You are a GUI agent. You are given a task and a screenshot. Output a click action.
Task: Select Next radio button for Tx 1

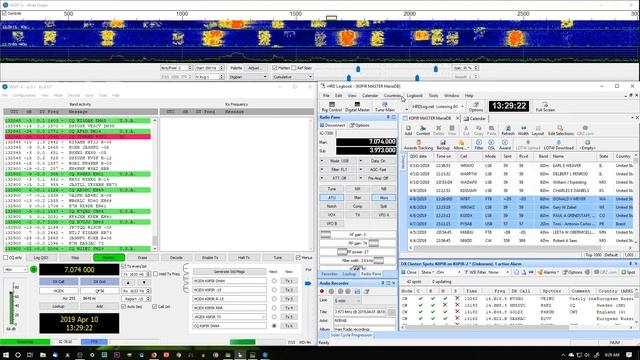tap(274, 281)
